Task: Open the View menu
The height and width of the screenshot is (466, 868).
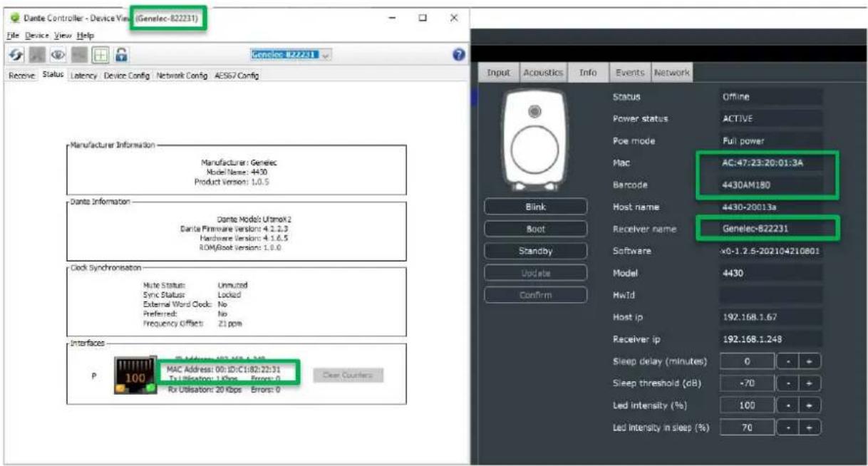Action: tap(63, 35)
